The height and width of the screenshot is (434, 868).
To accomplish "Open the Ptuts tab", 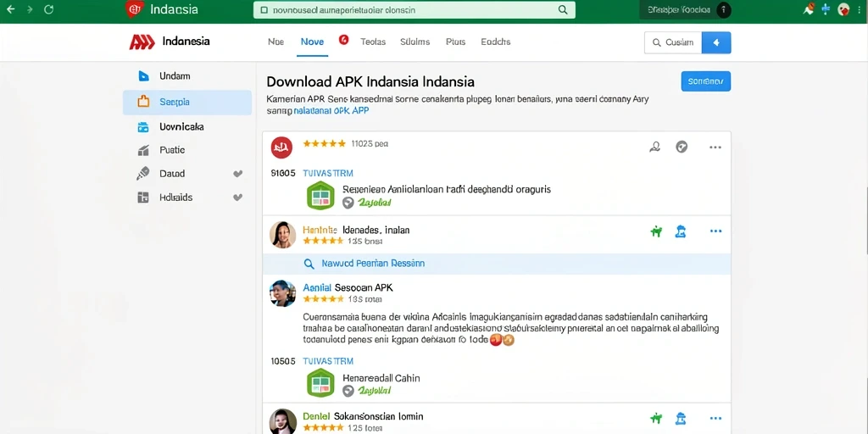I will click(455, 42).
